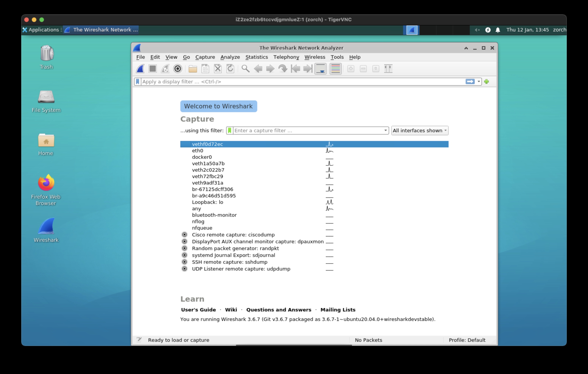
Task: Click the stop capture square icon
Action: [153, 69]
